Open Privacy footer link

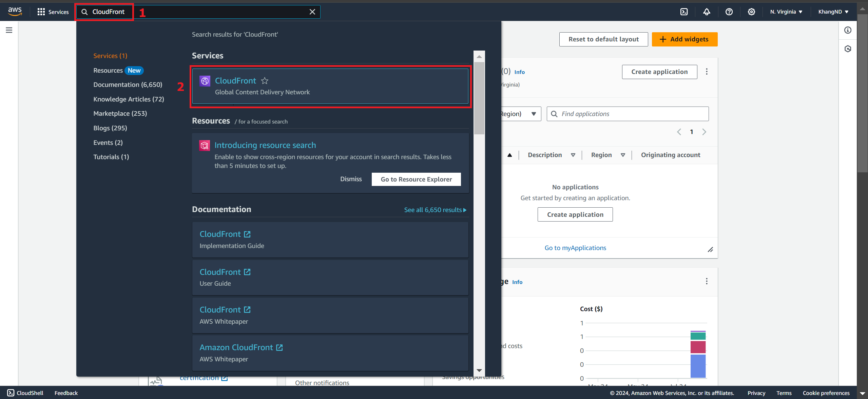756,393
